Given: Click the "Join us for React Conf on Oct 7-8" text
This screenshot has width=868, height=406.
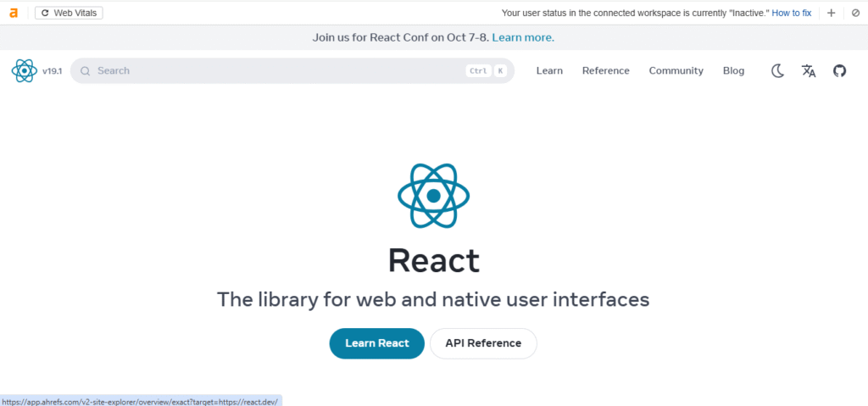Looking at the screenshot, I should coord(401,37).
